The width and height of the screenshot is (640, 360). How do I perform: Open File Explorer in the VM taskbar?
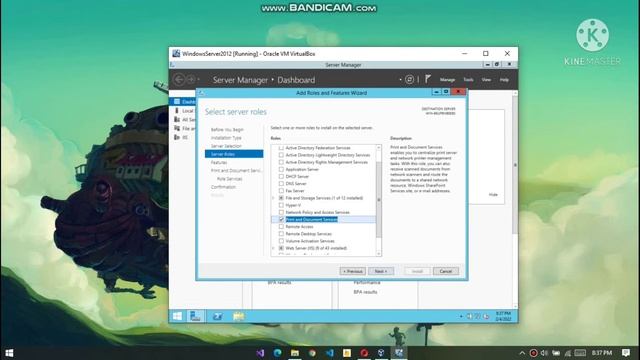click(238, 316)
